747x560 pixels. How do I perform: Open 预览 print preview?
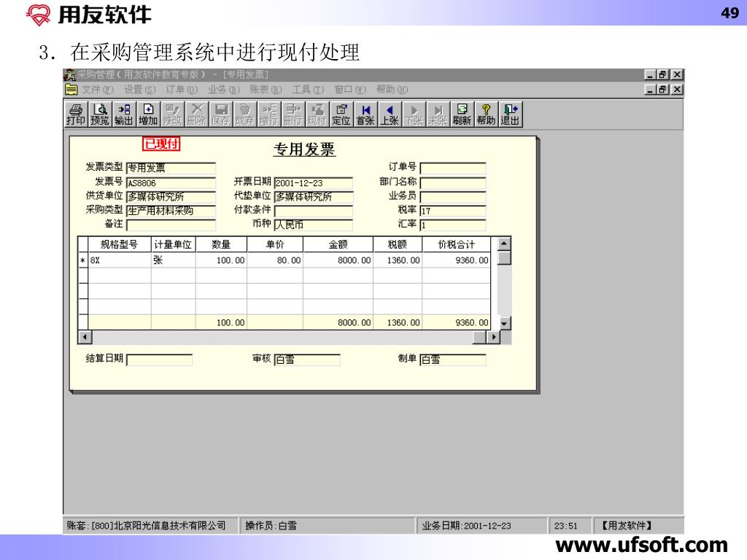[x=100, y=114]
